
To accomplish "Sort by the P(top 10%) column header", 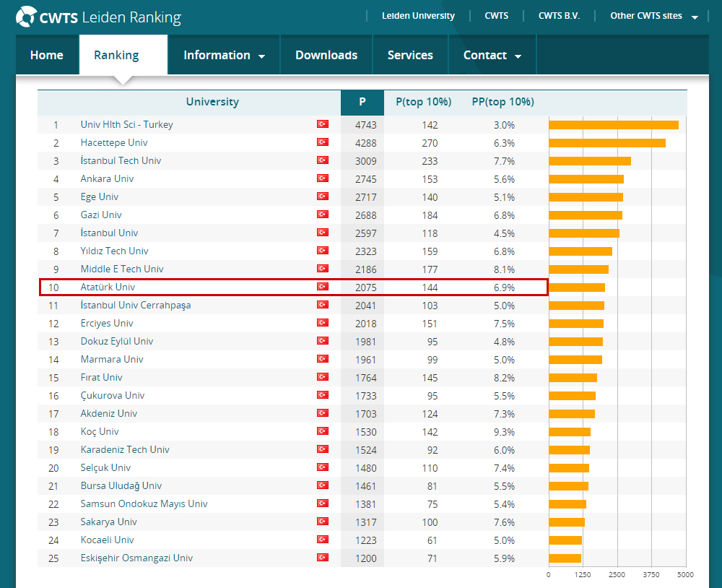I will 424,103.
